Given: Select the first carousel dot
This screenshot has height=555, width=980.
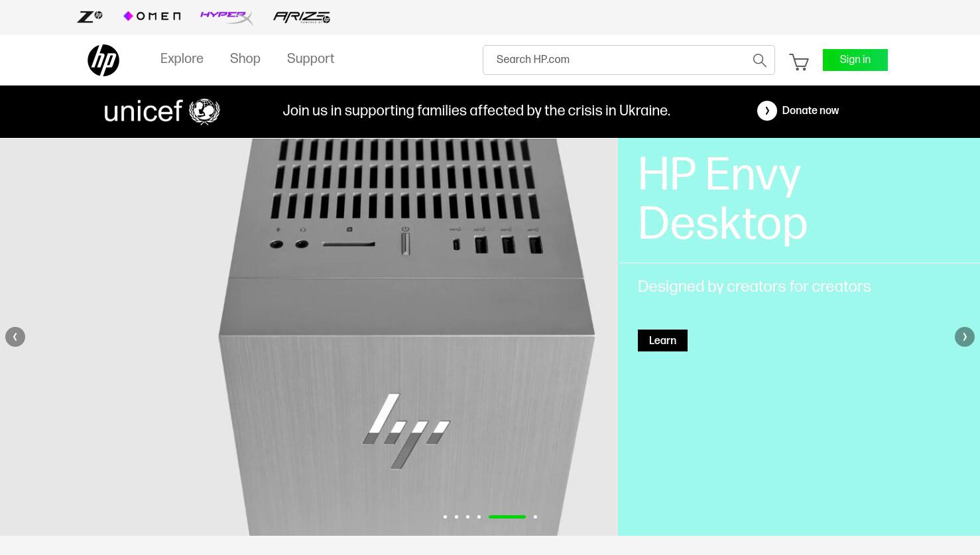Looking at the screenshot, I should coord(445,517).
